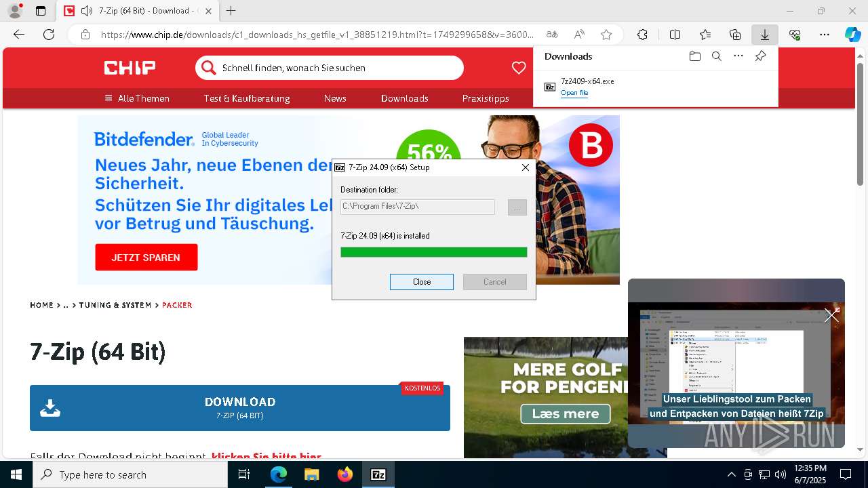Click PACKER breadcrumb link
The width and height of the screenshot is (868, 488).
click(x=177, y=305)
